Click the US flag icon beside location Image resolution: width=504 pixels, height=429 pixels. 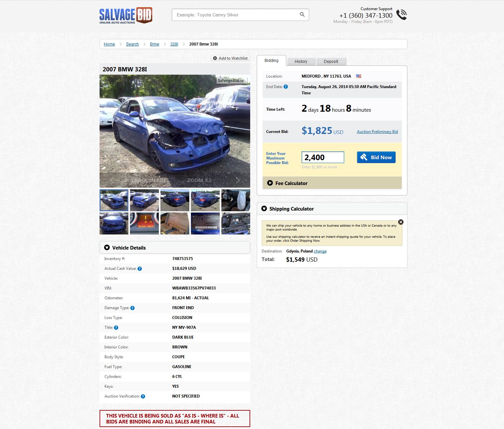(359, 76)
